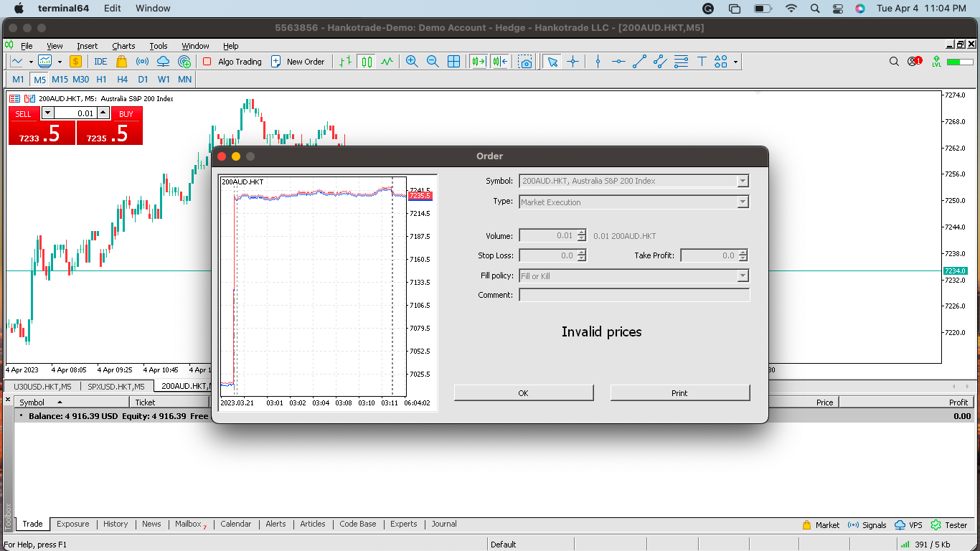Open the New Order toolbar button

[298, 62]
